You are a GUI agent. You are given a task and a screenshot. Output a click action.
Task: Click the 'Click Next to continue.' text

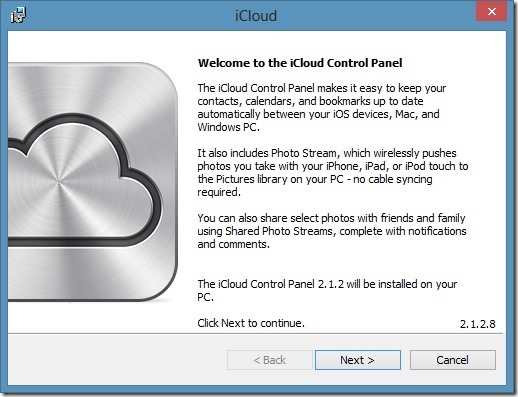point(251,323)
